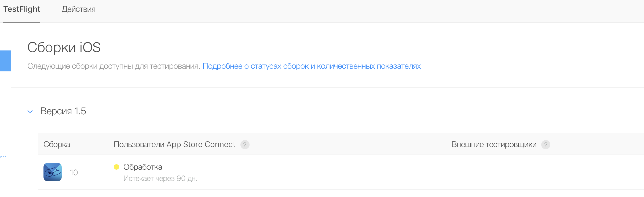This screenshot has width=644, height=197.
Task: Click the cowboy hat app icon for build 10
Action: [53, 172]
